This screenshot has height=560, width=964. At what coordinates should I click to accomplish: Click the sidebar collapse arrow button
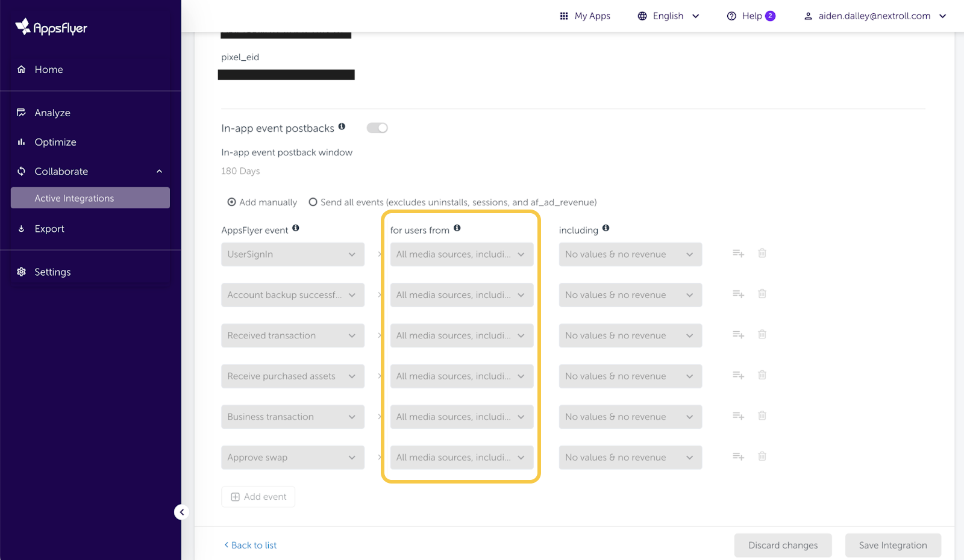tap(181, 512)
